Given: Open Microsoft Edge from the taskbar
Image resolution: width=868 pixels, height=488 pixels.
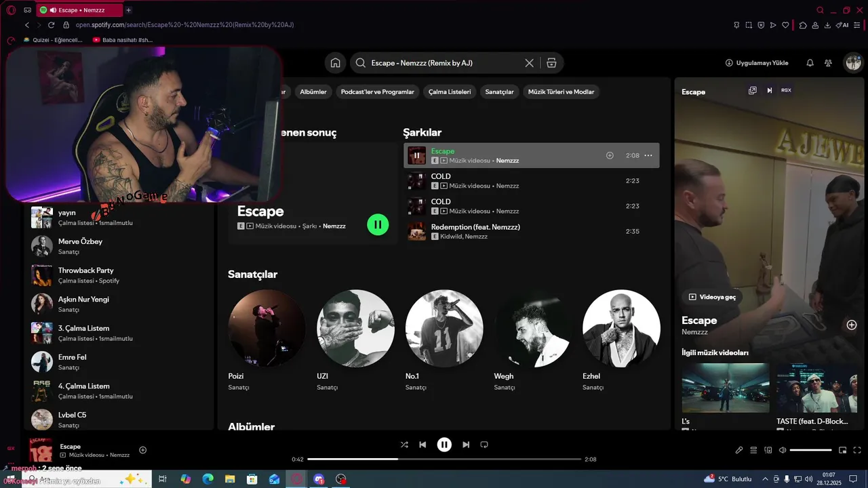Looking at the screenshot, I should coord(208,479).
